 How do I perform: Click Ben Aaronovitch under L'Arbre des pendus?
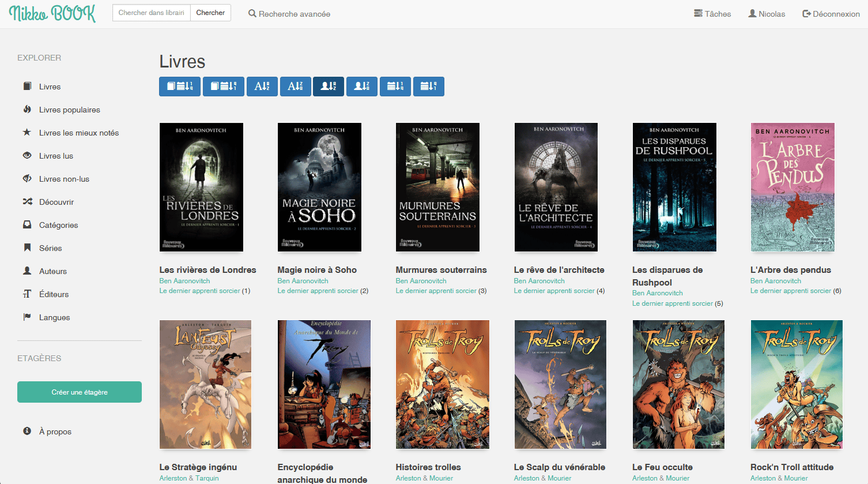(x=776, y=281)
